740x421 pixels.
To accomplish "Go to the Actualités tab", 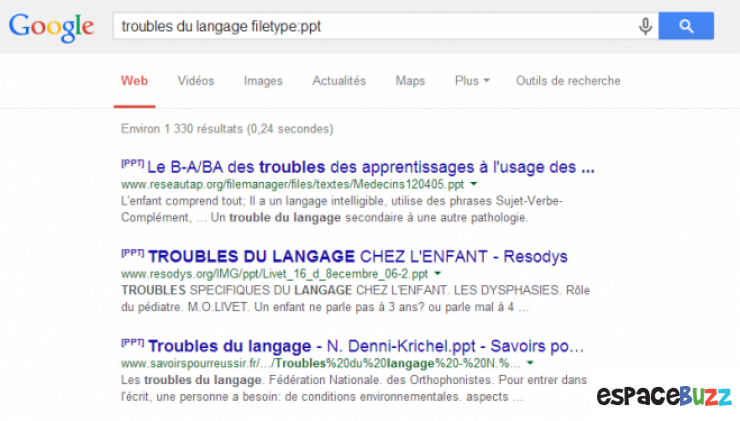I will coord(339,81).
